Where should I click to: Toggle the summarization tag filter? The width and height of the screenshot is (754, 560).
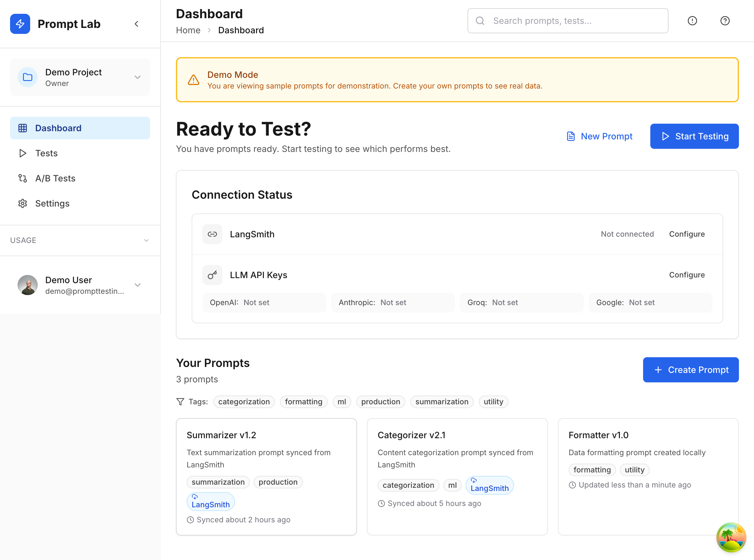442,402
